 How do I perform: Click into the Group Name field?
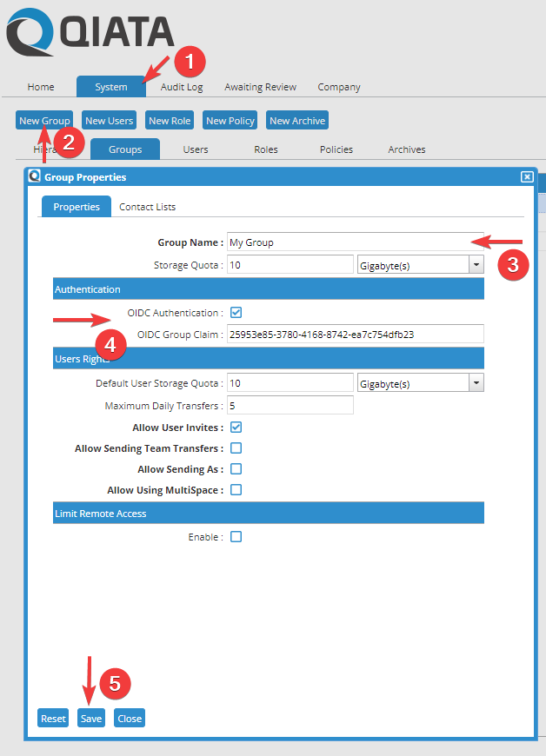point(354,242)
